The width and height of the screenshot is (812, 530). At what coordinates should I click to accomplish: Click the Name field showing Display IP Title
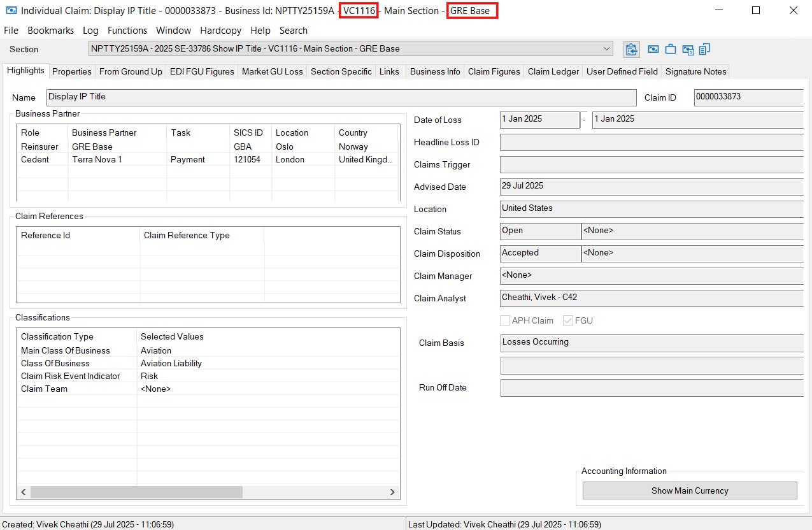tap(341, 97)
